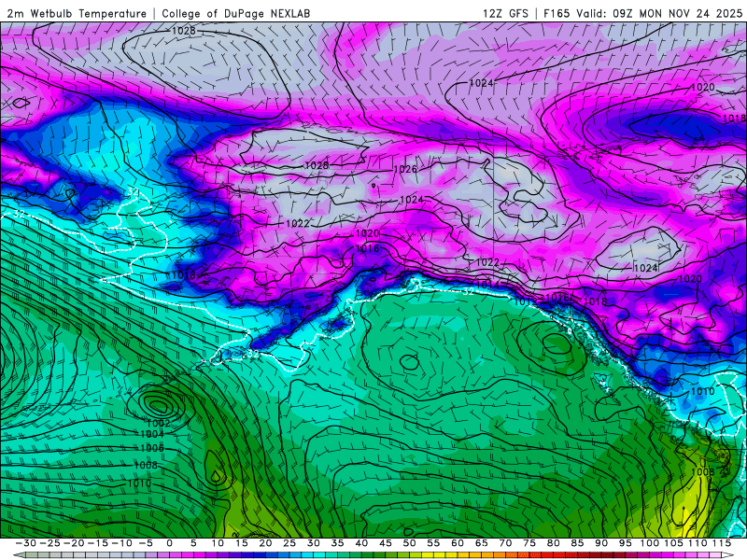Click the 1010 label above the right 1008

click(703, 391)
